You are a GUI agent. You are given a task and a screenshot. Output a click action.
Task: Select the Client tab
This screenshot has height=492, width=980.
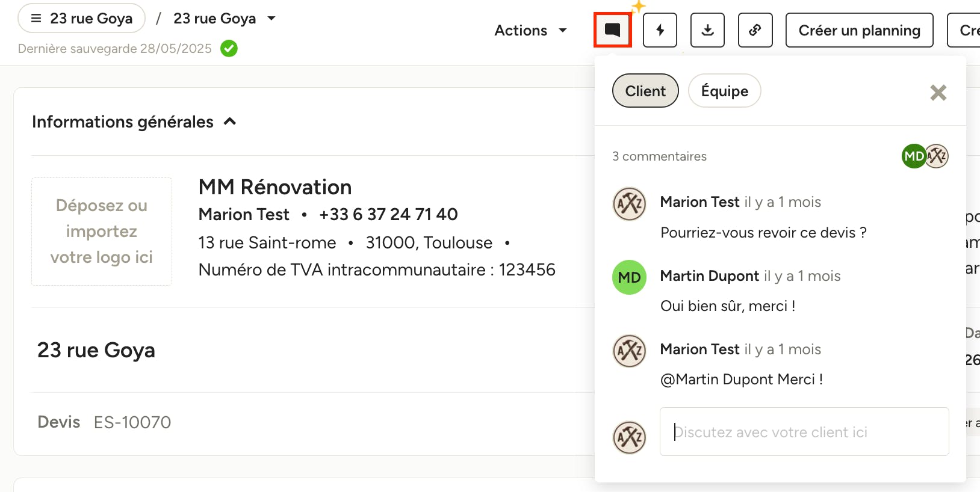tap(645, 91)
